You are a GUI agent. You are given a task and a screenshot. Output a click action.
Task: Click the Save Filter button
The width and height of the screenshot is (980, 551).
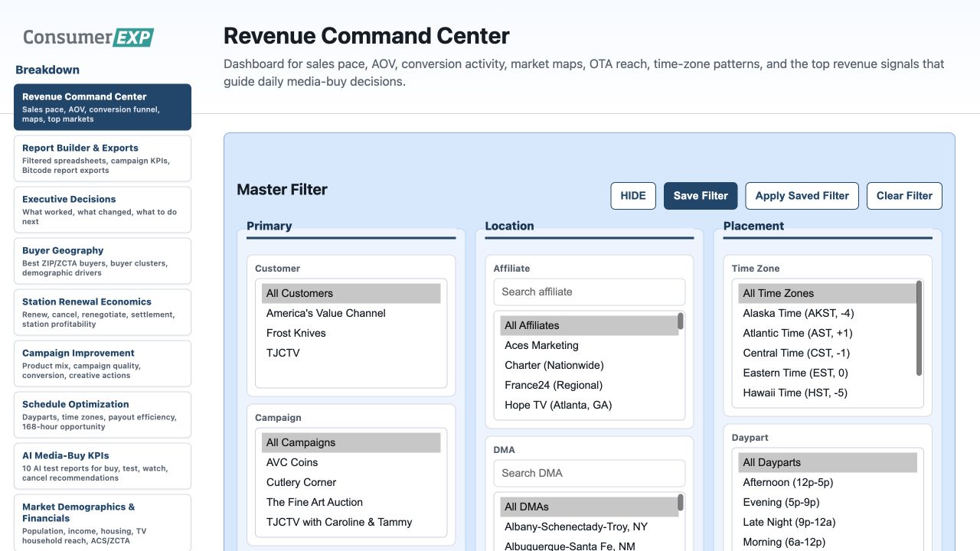(x=701, y=196)
